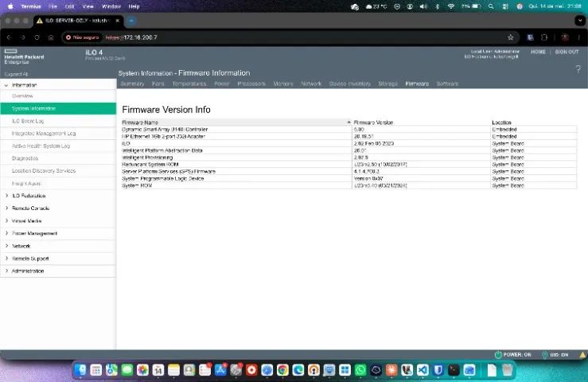
Task: Open Visual Studio Code from the Dock
Action: (423, 370)
